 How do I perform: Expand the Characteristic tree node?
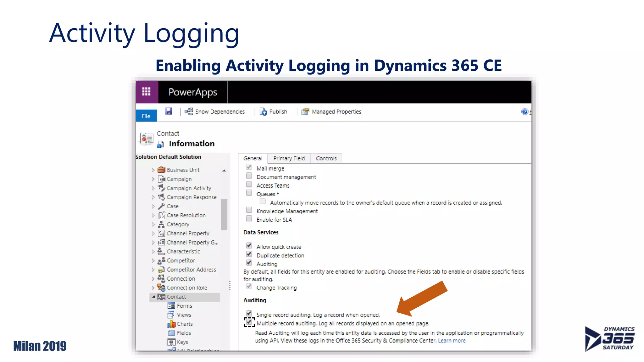click(x=153, y=252)
